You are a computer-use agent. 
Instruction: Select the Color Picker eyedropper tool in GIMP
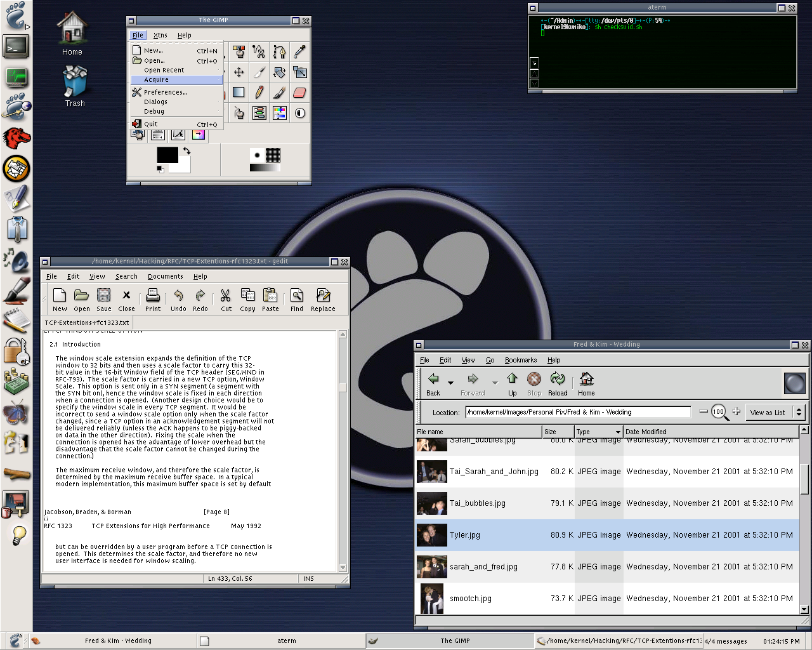coord(299,51)
